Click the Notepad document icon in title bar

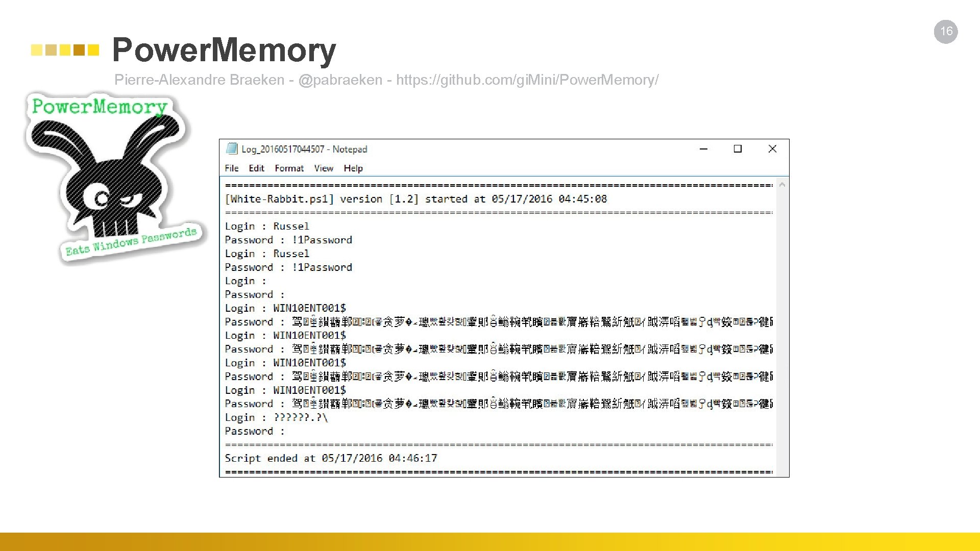click(x=232, y=148)
